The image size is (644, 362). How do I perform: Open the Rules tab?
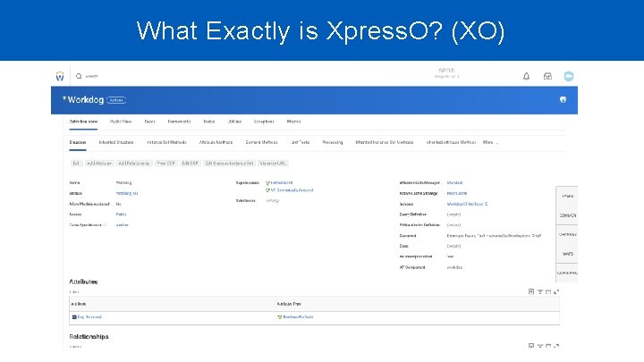click(x=209, y=122)
